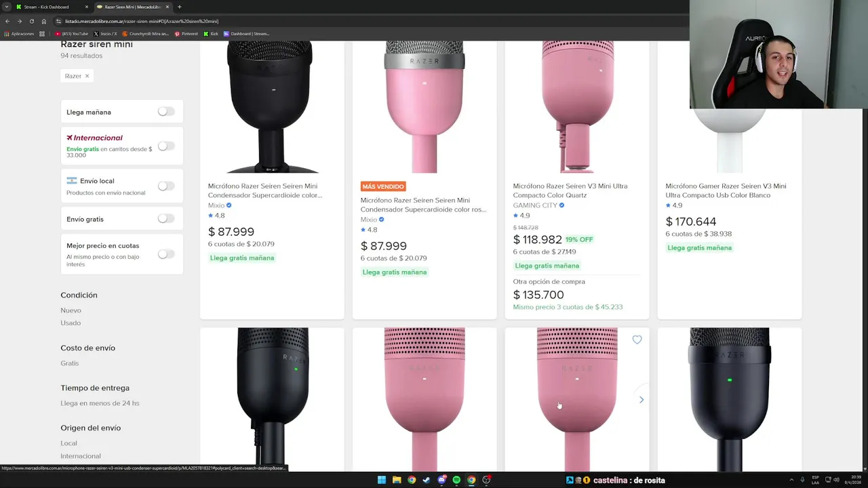The image size is (868, 488).
Task: Open the Crunchyroll bookmark
Action: click(145, 33)
